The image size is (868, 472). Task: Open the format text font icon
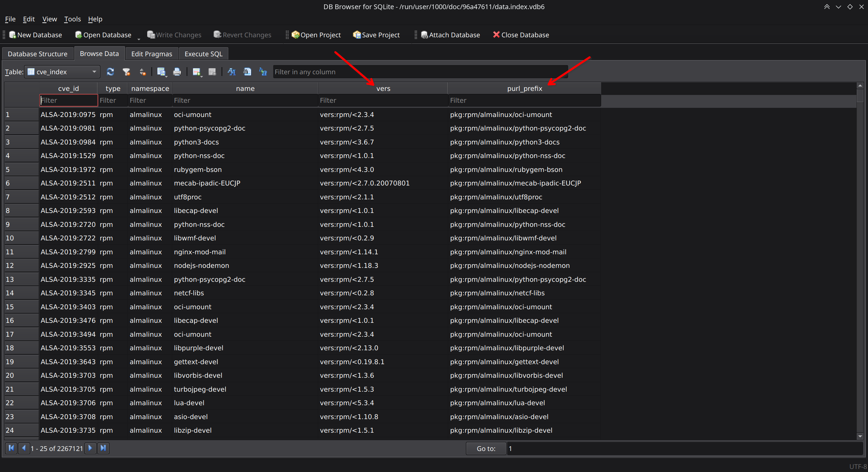point(232,72)
